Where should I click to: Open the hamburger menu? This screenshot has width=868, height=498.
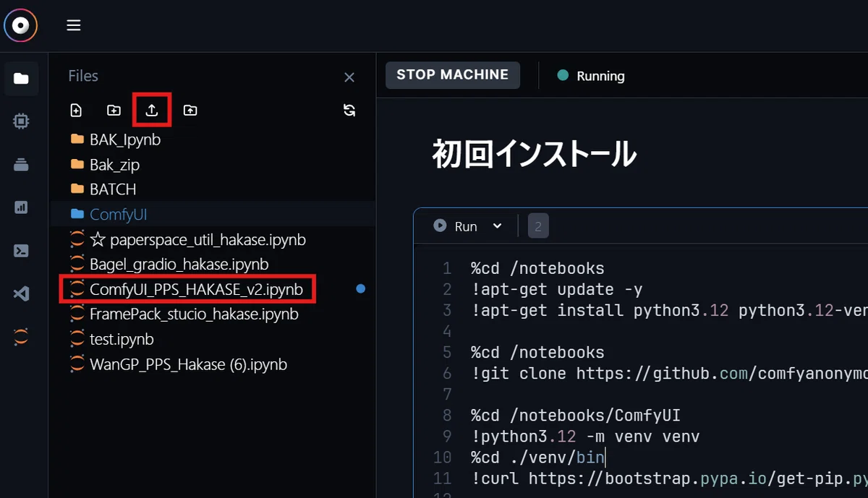click(x=73, y=26)
